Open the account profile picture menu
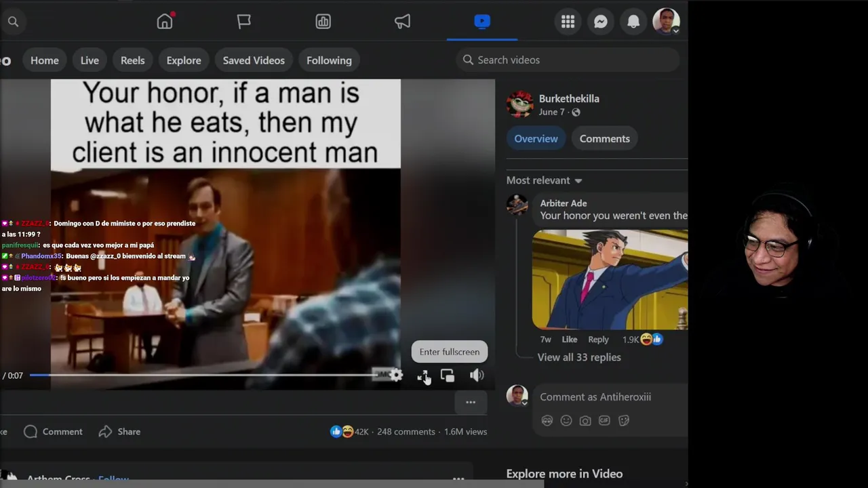This screenshot has width=868, height=488. coord(666,22)
